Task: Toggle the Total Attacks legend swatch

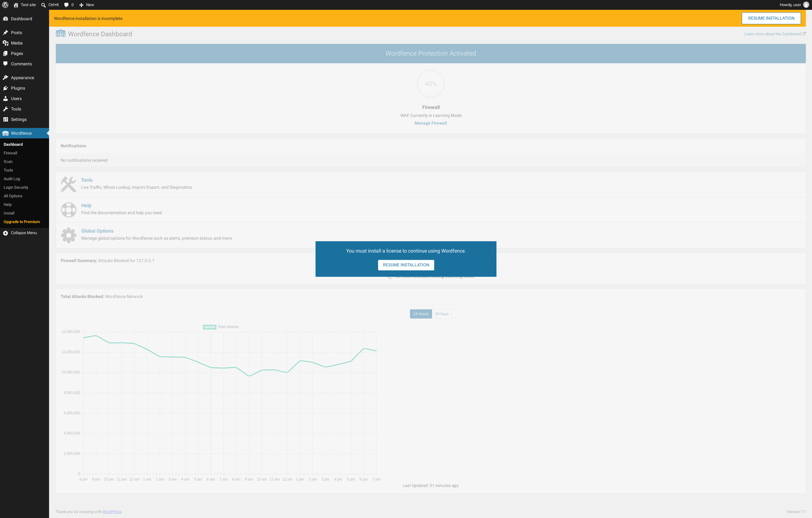Action: pyautogui.click(x=209, y=327)
